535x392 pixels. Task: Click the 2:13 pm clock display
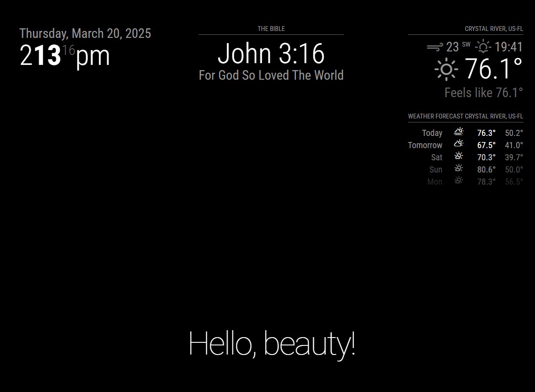64,56
